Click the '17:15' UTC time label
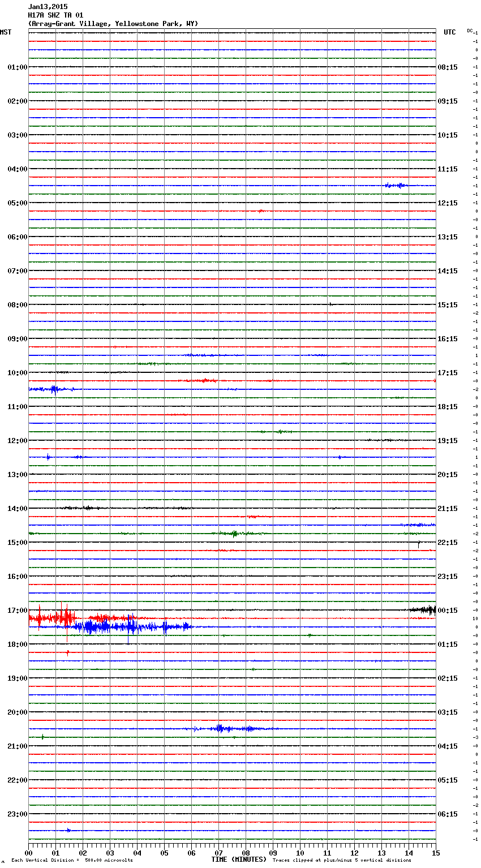This screenshot has height=868, width=481. click(448, 373)
